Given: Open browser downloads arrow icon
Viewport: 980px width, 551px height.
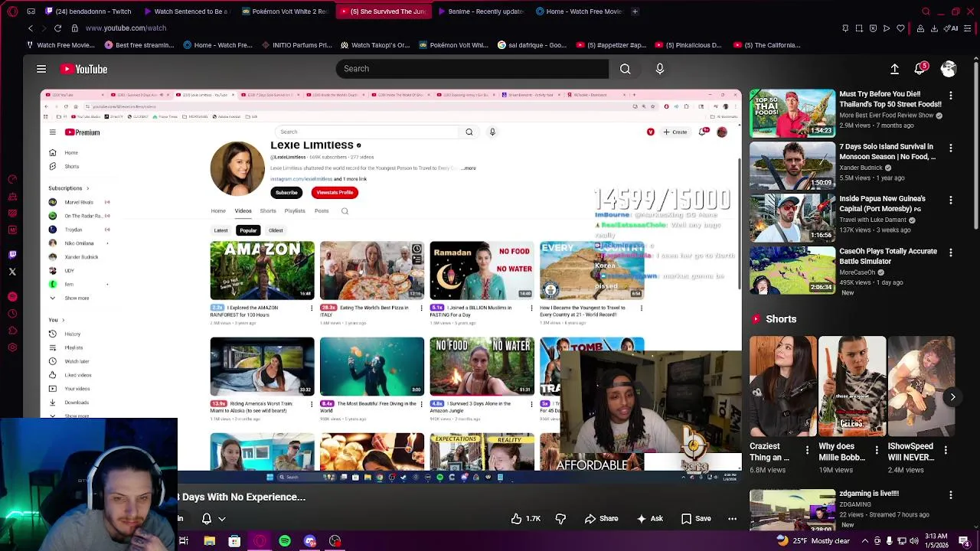Looking at the screenshot, I should coord(934,28).
